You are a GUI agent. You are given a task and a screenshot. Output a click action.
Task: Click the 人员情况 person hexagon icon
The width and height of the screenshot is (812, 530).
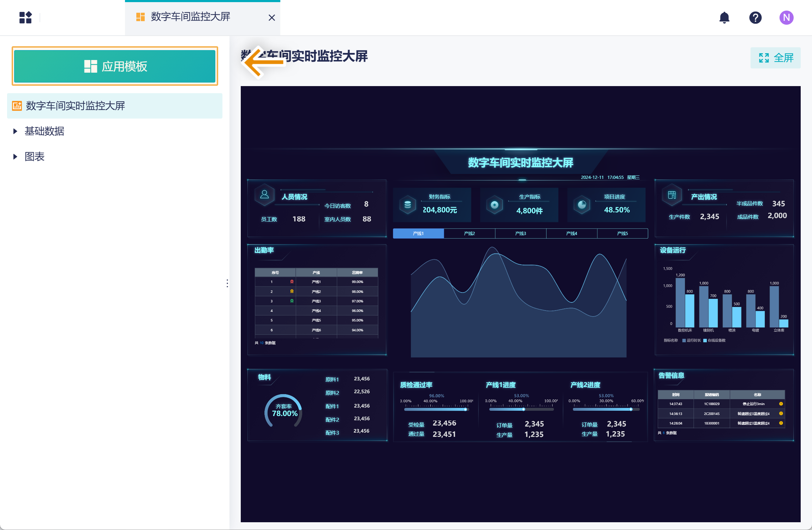click(x=264, y=195)
